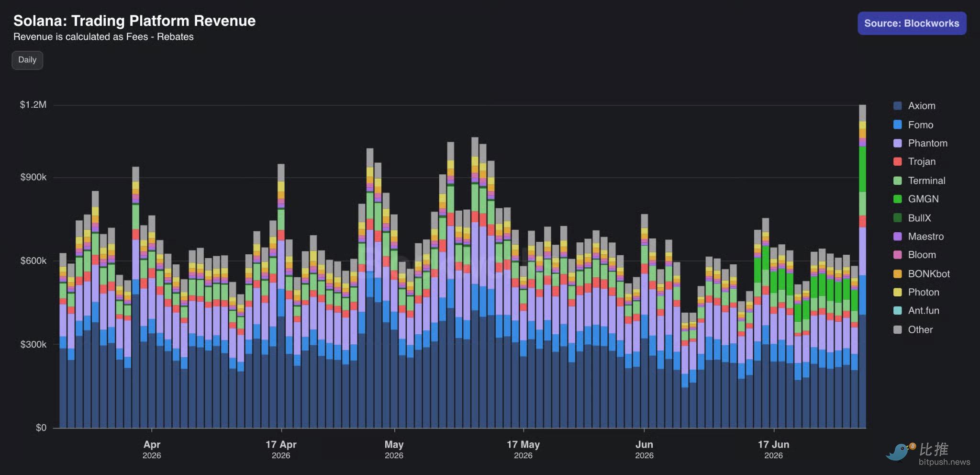Image resolution: width=980 pixels, height=475 pixels.
Task: Click the Jun 2026 axis marker
Action: click(644, 449)
